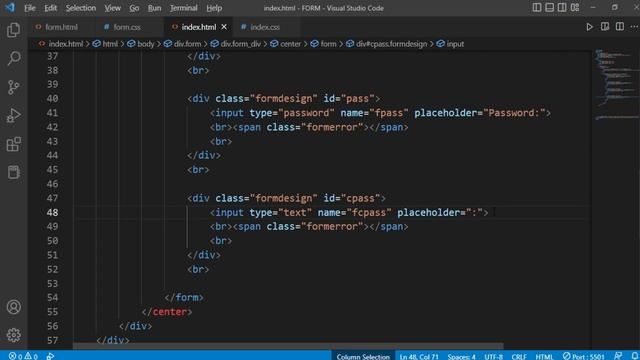The image size is (640, 360).
Task: Run the file with the play icon
Action: 589,27
